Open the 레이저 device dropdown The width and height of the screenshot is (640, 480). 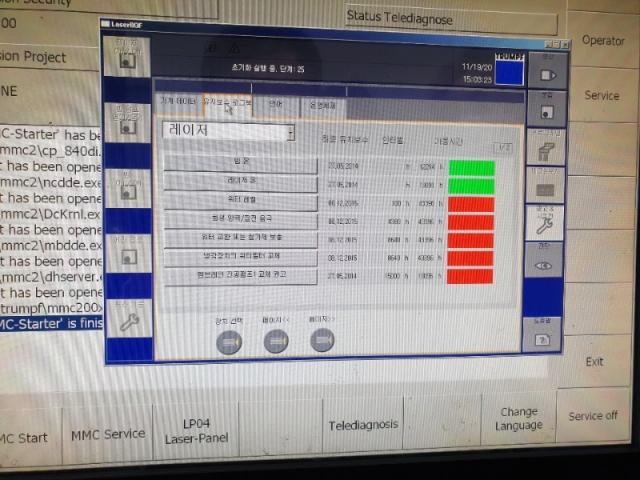tap(228, 131)
